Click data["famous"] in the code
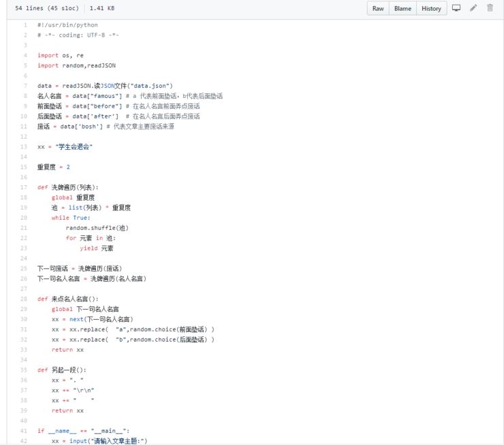This screenshot has height=445, width=504. click(x=97, y=96)
